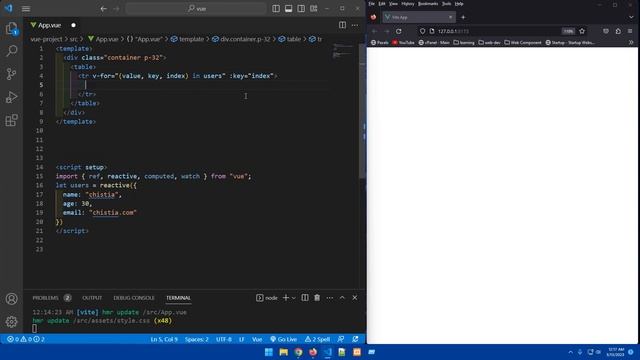The image size is (640, 360).
Task: Close the unsaved App.vue tab dot
Action: point(73,25)
